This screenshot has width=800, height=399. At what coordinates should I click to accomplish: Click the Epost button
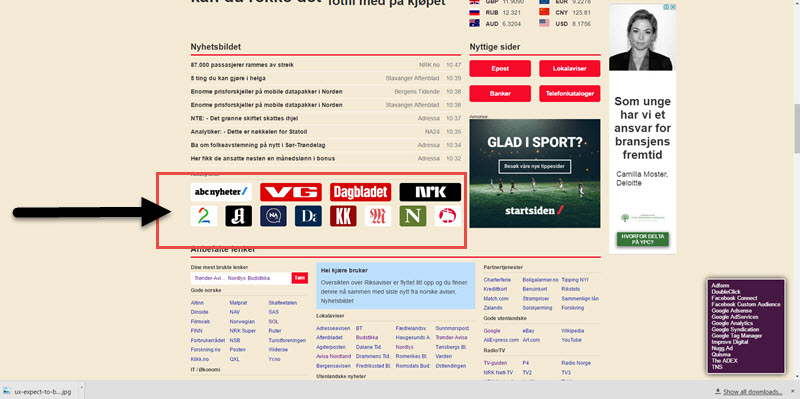500,68
